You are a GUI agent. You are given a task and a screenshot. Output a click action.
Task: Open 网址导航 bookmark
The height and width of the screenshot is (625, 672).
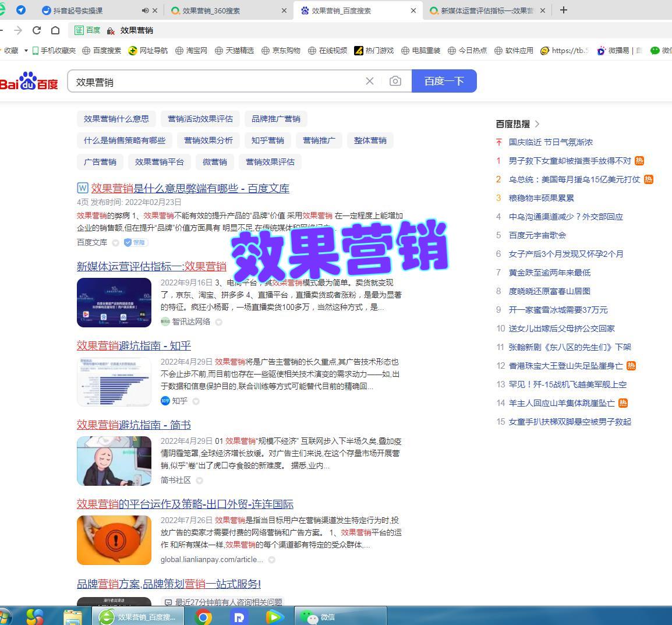[148, 51]
